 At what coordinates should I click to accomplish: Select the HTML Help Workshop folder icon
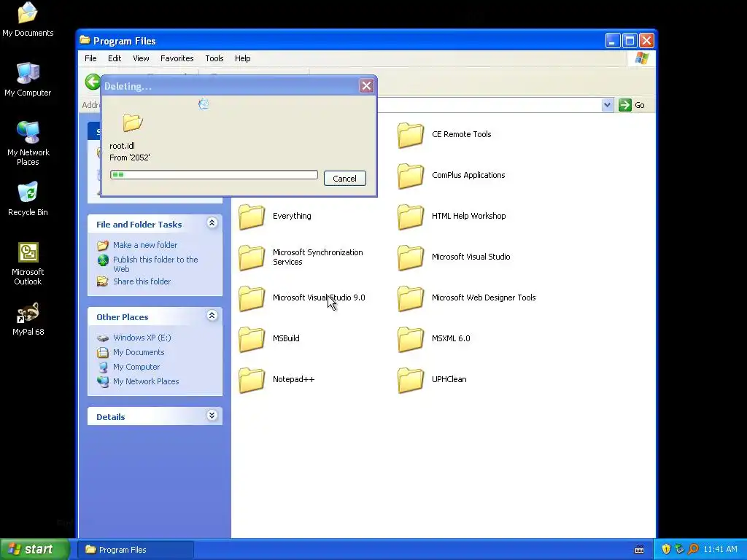(x=410, y=217)
